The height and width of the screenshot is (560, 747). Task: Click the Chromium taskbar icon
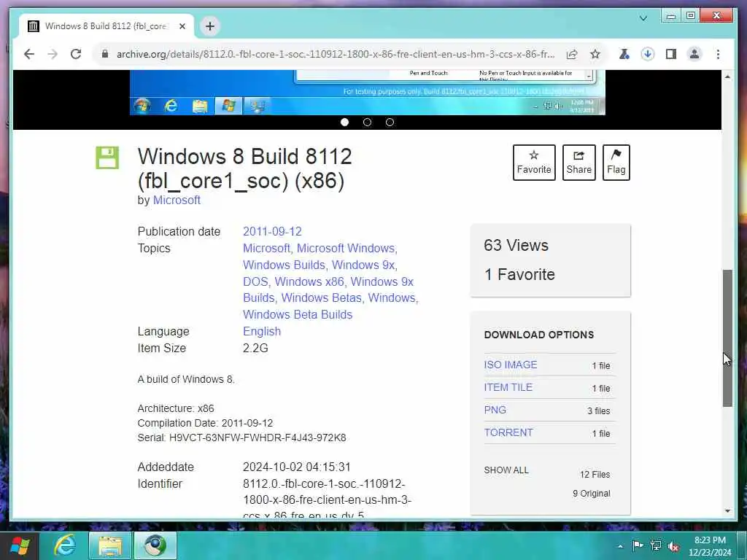pyautogui.click(x=155, y=545)
